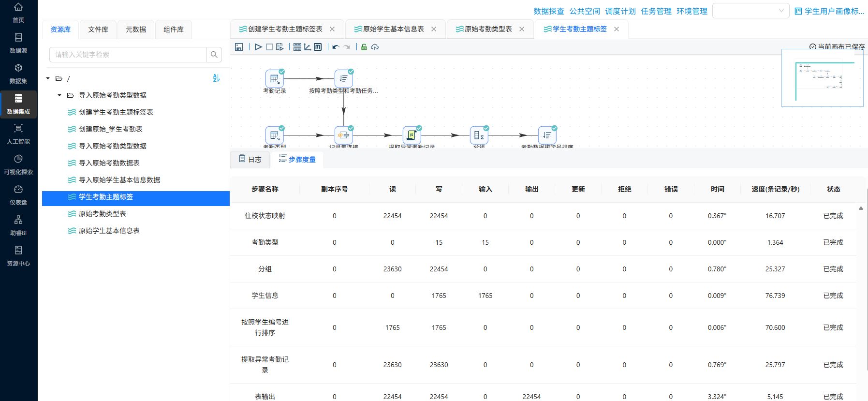868x401 pixels.
Task: Select the 分组 group-by node on the canvas
Action: click(479, 135)
